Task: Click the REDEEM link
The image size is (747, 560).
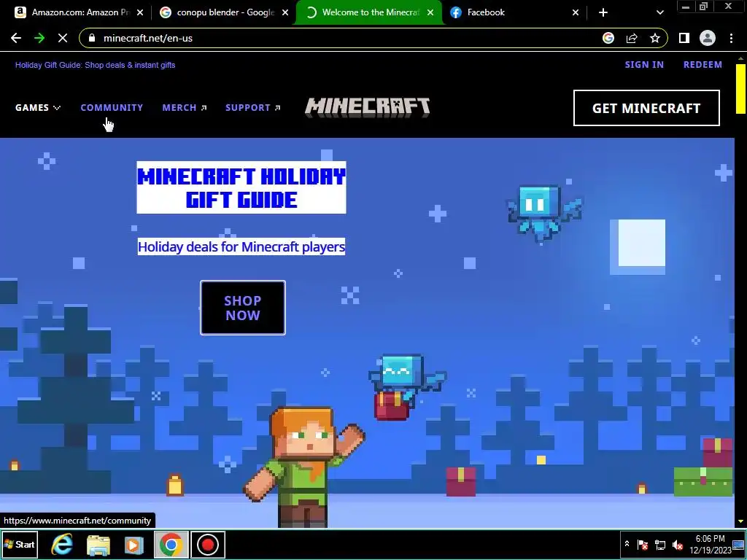Action: [703, 65]
